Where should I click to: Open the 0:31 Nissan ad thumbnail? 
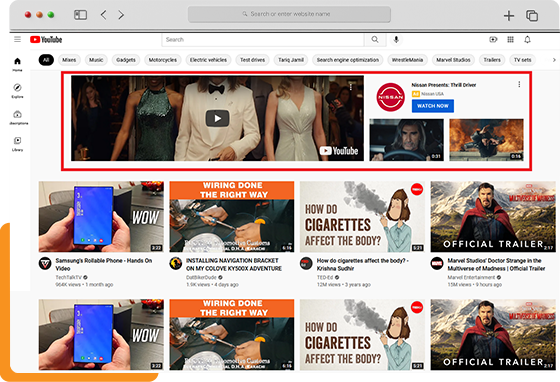(x=406, y=140)
